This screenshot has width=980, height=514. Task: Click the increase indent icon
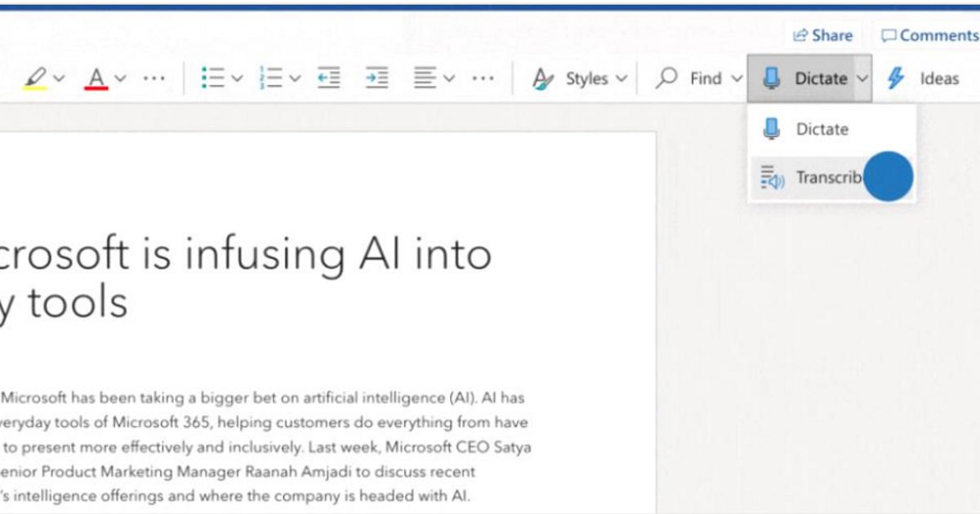pyautogui.click(x=376, y=78)
